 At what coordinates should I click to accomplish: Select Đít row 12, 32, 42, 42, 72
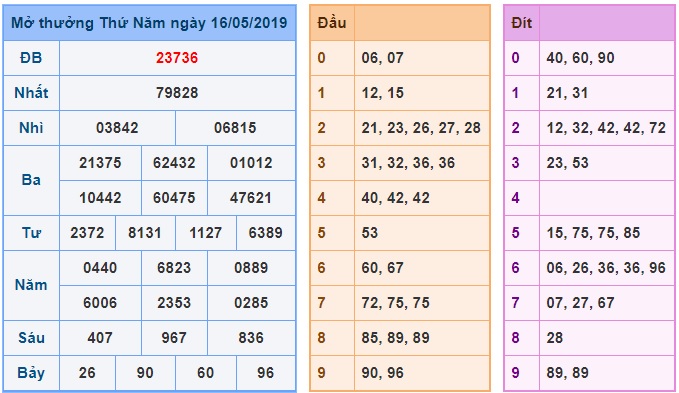point(606,128)
